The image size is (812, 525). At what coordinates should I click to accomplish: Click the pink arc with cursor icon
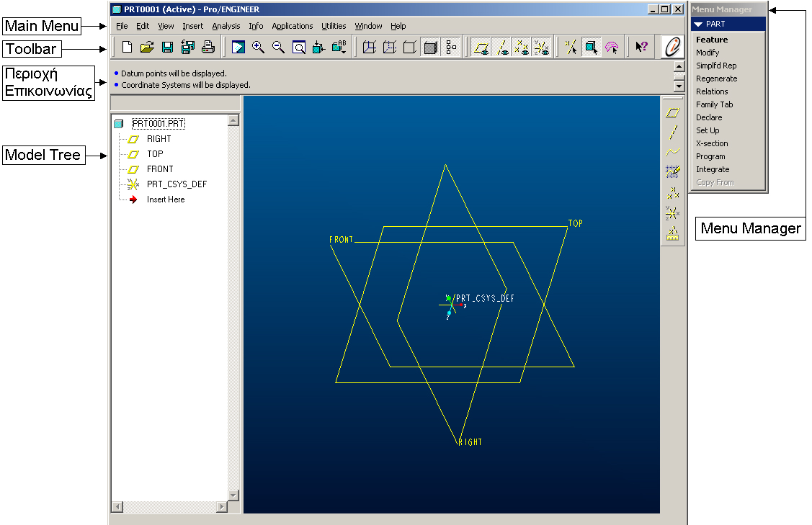[x=612, y=47]
